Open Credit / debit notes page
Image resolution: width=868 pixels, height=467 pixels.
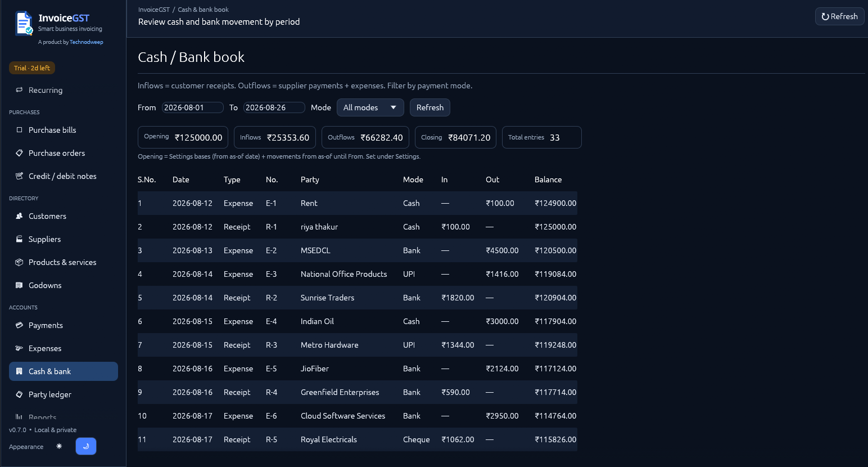[64, 176]
